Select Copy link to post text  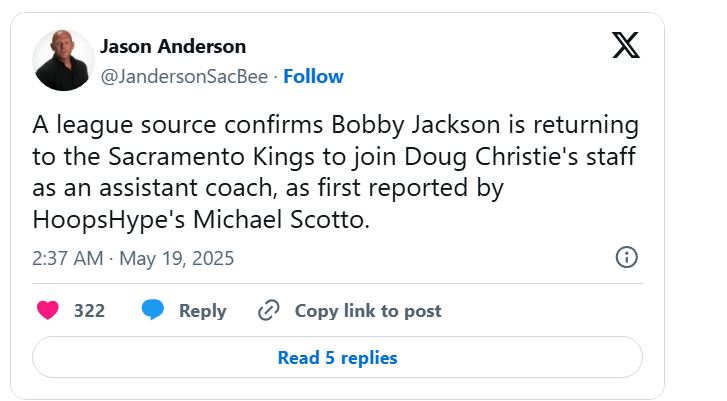pyautogui.click(x=368, y=311)
